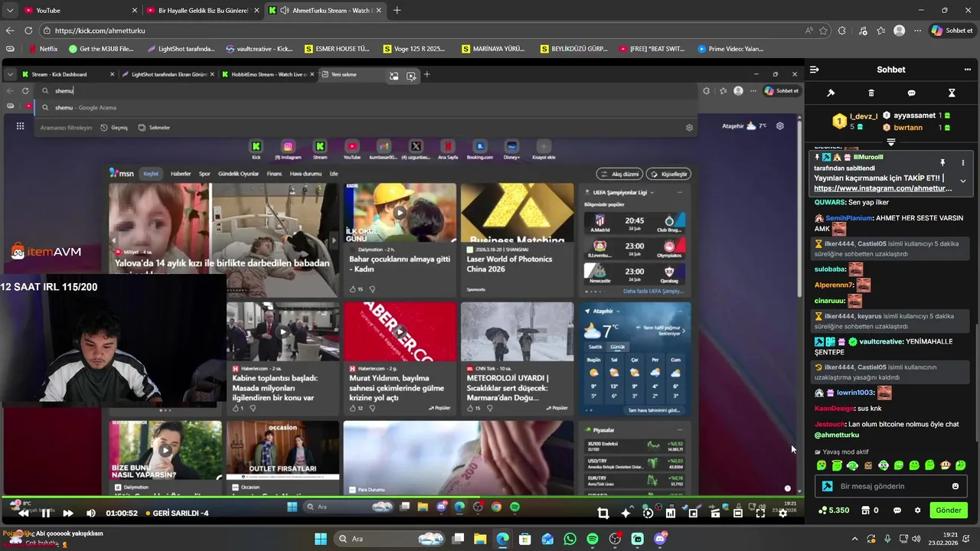
Task: Open Discord from the taskbar
Action: (660, 539)
